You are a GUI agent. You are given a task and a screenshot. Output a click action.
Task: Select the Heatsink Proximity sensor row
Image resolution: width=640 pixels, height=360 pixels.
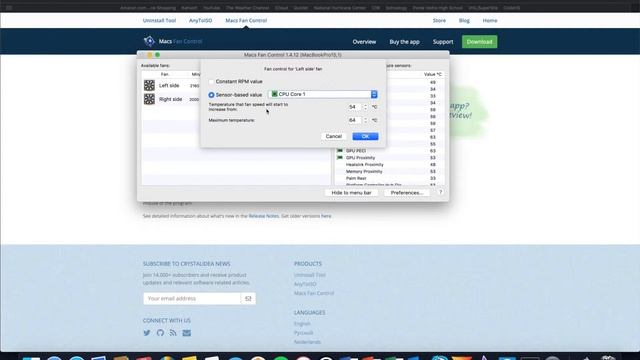click(389, 164)
